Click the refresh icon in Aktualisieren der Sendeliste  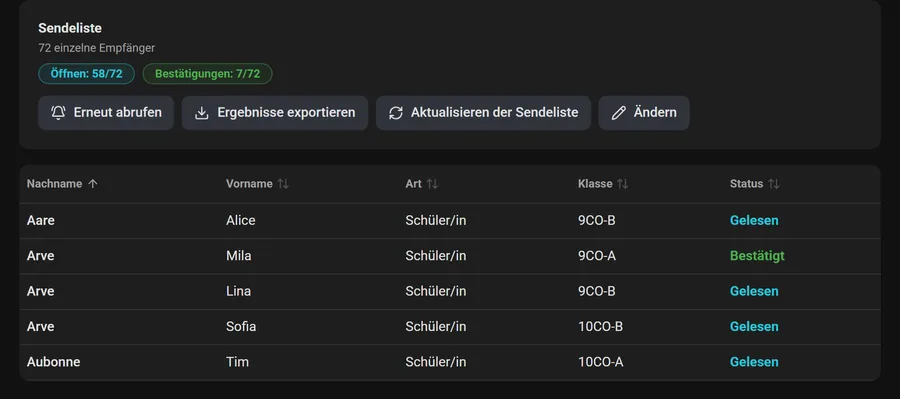tap(395, 113)
